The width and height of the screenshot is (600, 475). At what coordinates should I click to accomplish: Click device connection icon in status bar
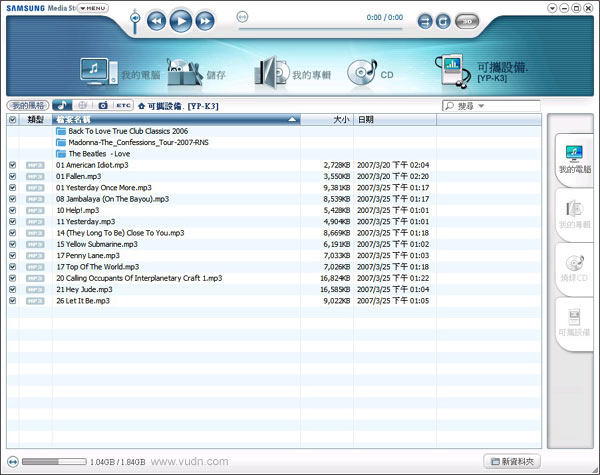pos(13,462)
